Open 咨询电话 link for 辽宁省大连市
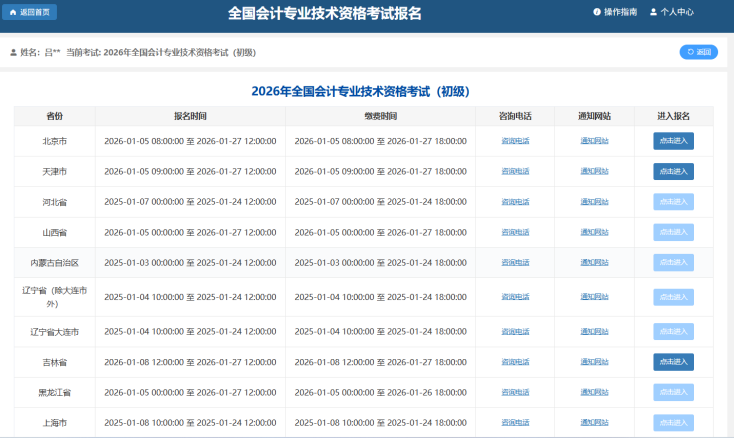735x439 pixels. tap(515, 331)
